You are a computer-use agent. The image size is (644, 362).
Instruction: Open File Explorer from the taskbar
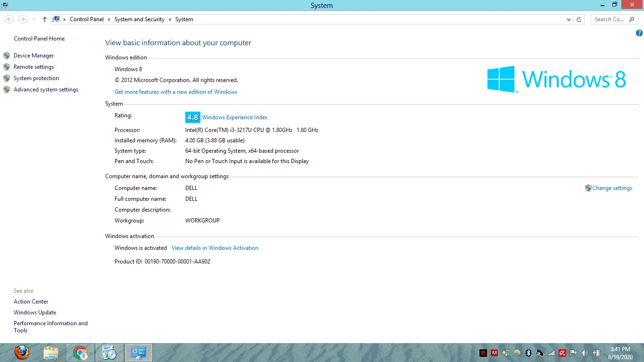coord(51,353)
